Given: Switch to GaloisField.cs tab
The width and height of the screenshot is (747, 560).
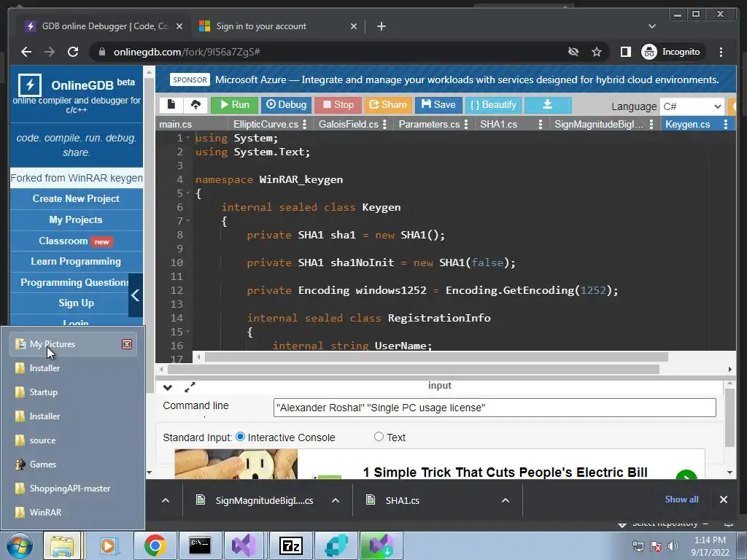Looking at the screenshot, I should point(348,124).
